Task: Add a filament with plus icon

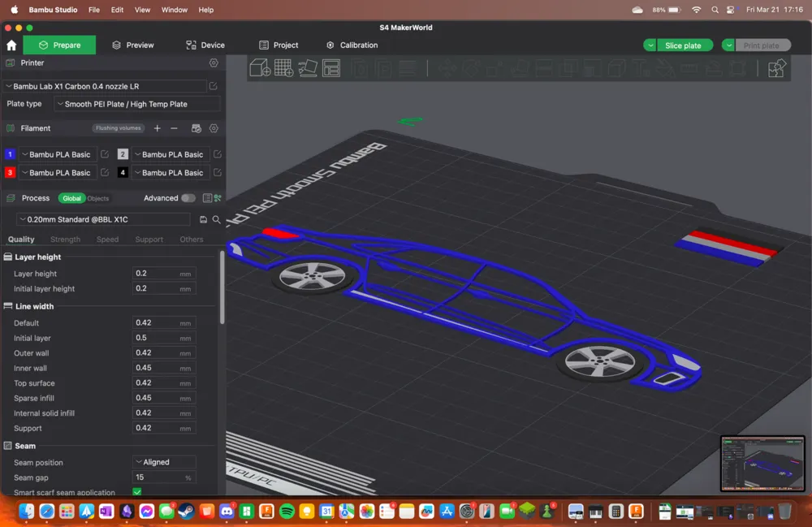Action: [x=158, y=128]
